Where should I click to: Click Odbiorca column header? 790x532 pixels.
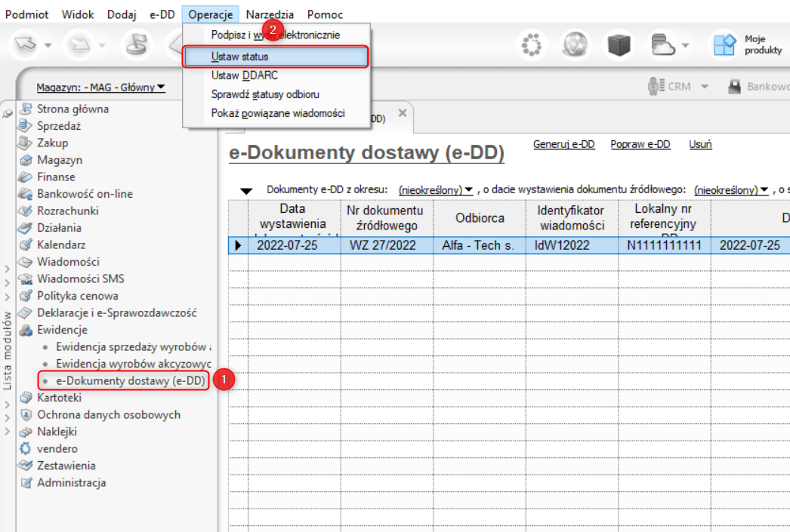pos(480,218)
